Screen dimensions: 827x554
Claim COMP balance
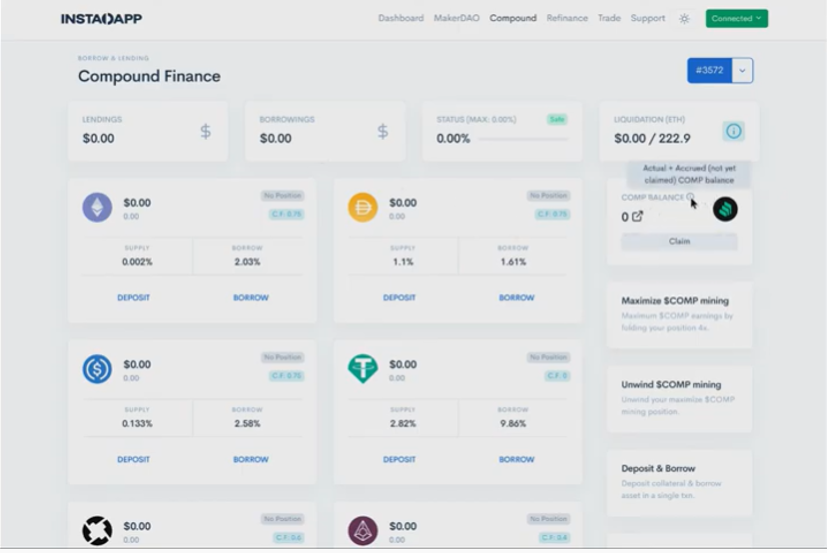679,241
